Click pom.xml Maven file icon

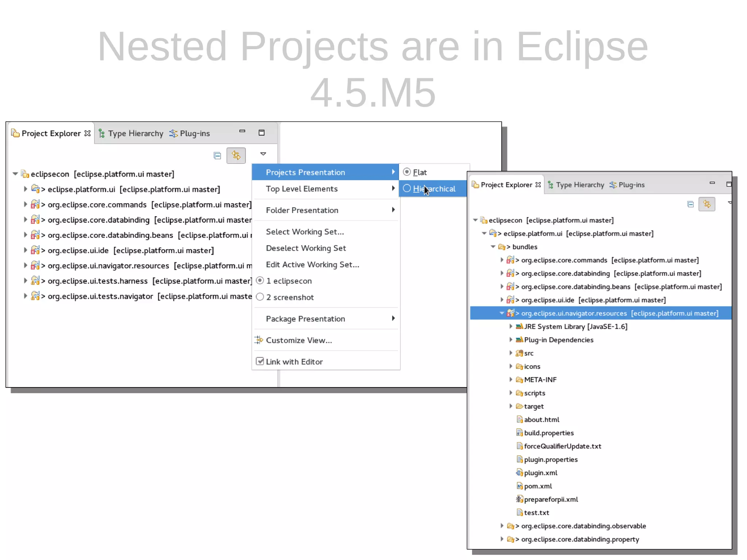[x=520, y=486]
